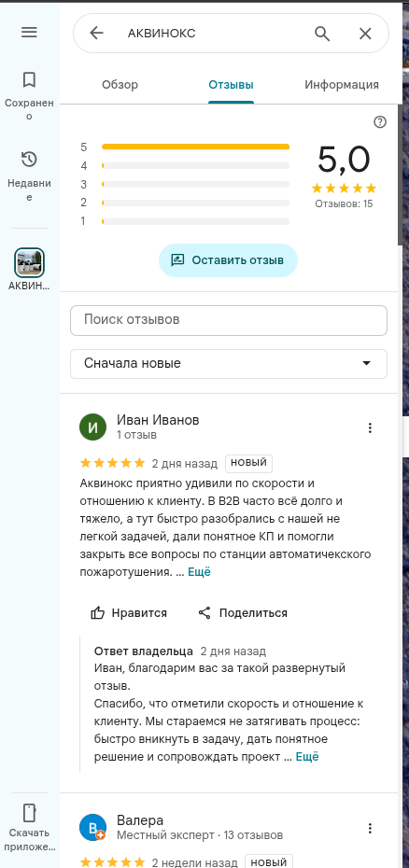
Task: Select the АКВИНОКС place thumbnail in the sidebar
Action: pyautogui.click(x=29, y=262)
